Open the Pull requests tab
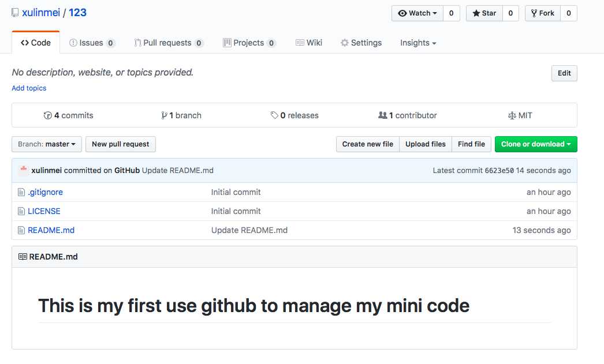 tap(169, 43)
